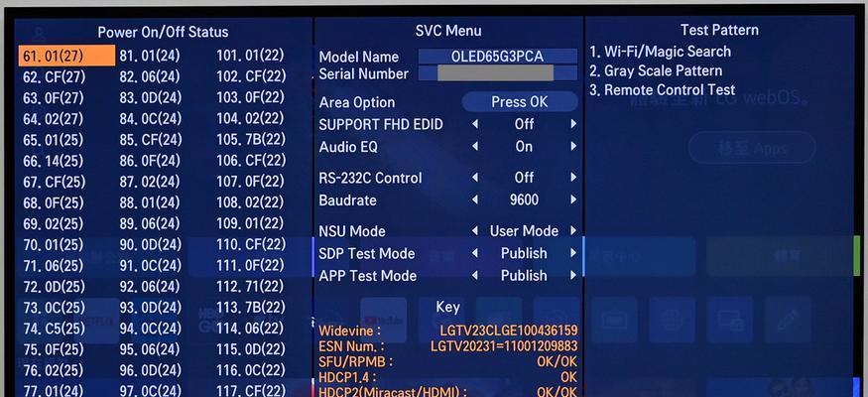The image size is (868, 397).
Task: Select status entry 101. 01(22)
Action: 250,56
